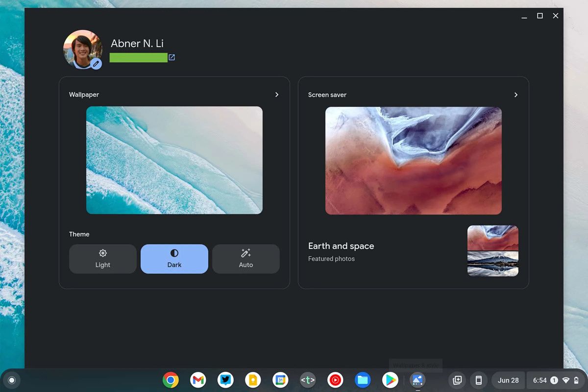588x392 pixels.
Task: Select the Light theme brightness icon
Action: [x=102, y=253]
